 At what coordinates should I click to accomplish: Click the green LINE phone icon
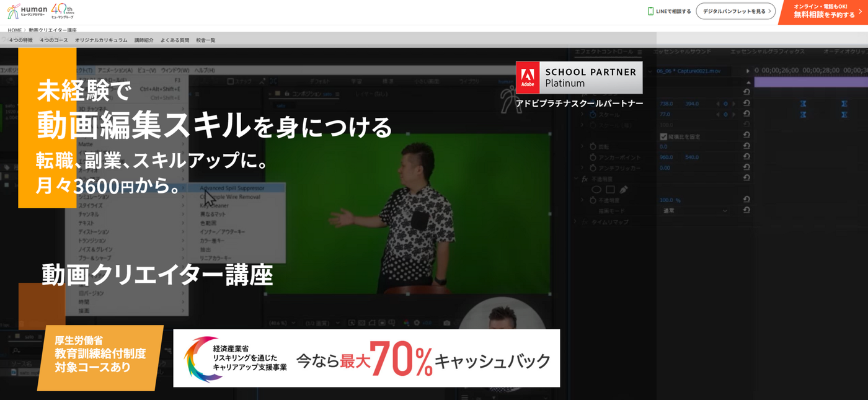pos(651,11)
